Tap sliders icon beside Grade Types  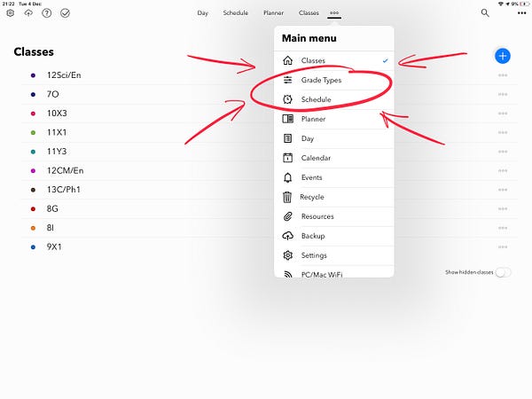287,80
